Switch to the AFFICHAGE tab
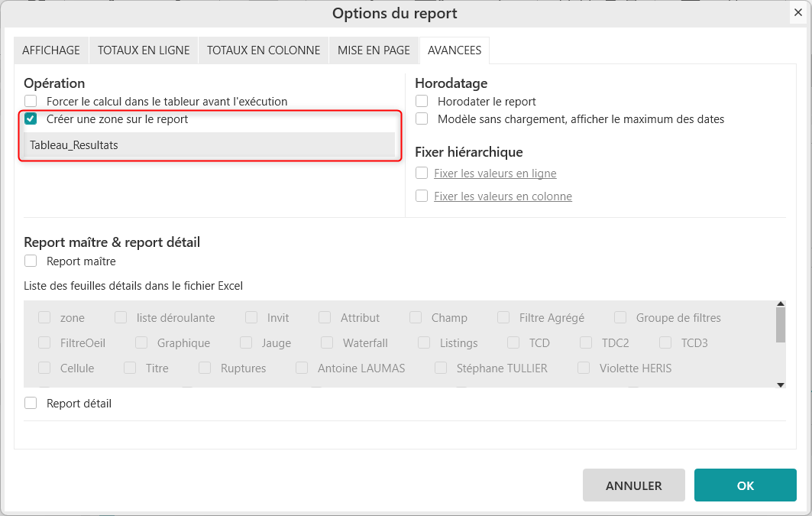The height and width of the screenshot is (516, 812). [51, 50]
